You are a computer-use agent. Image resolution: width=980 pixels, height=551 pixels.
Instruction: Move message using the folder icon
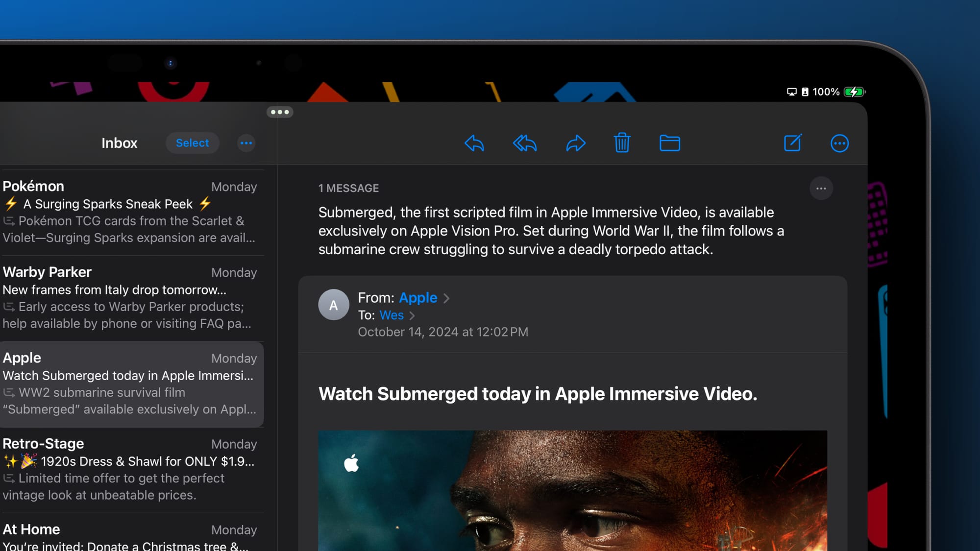click(x=669, y=143)
